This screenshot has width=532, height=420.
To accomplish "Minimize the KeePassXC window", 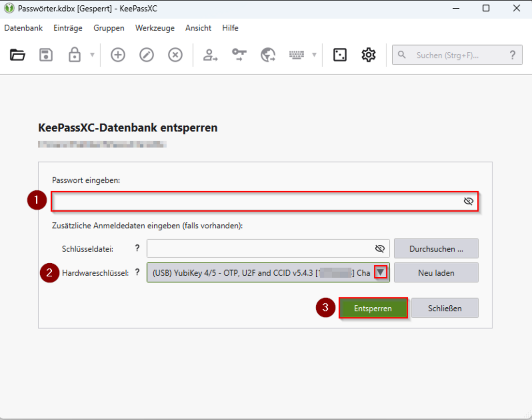I will pos(456,8).
